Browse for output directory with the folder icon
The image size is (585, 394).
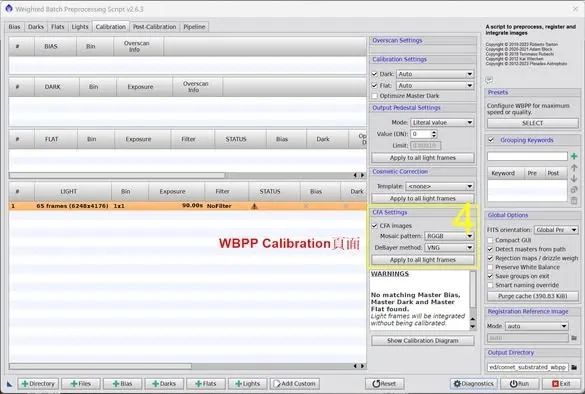[x=574, y=368]
